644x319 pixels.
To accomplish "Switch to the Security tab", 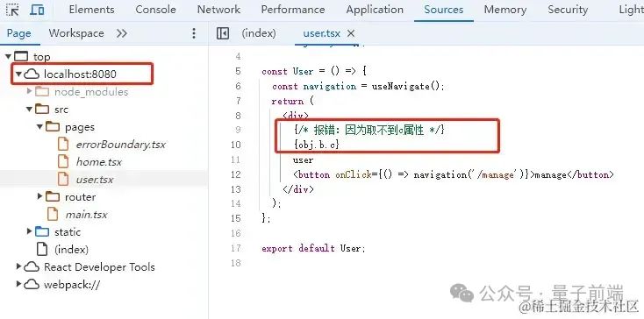I will [x=568, y=10].
